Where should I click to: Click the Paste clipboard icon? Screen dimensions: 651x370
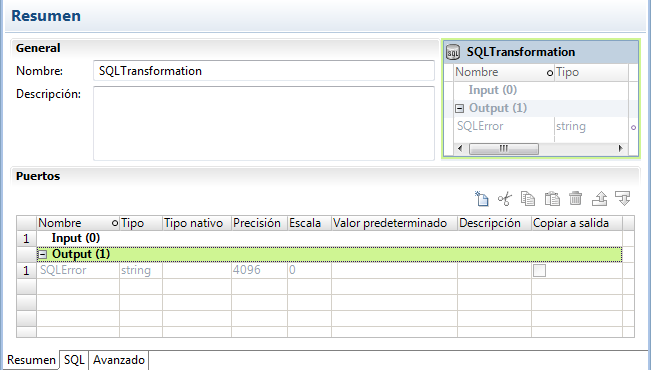pyautogui.click(x=552, y=198)
